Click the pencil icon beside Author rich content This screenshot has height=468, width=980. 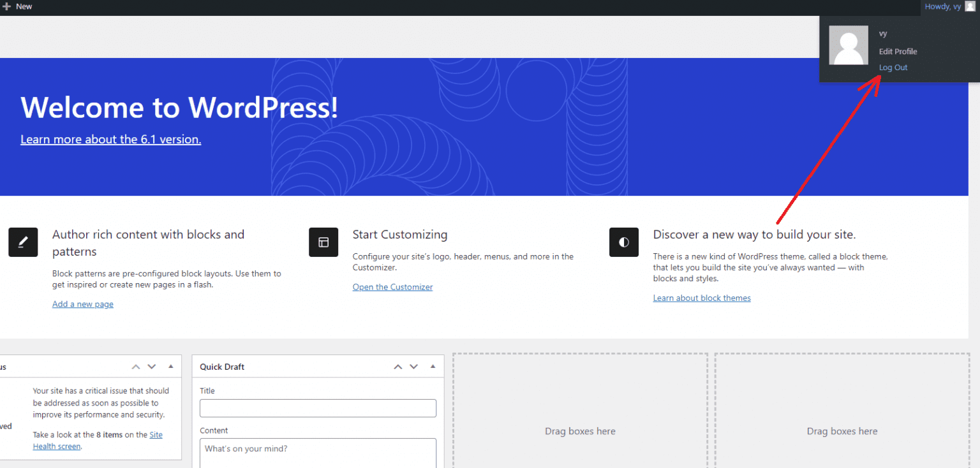(23, 242)
